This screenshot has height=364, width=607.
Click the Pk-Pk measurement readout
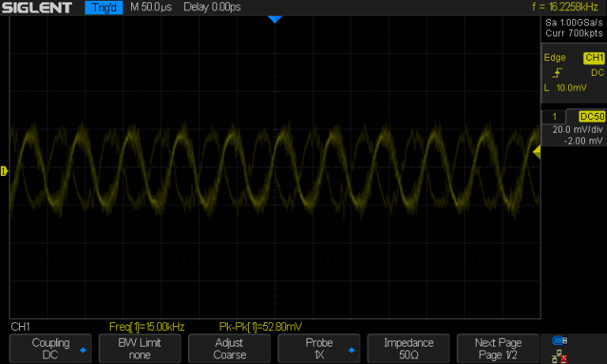click(260, 326)
